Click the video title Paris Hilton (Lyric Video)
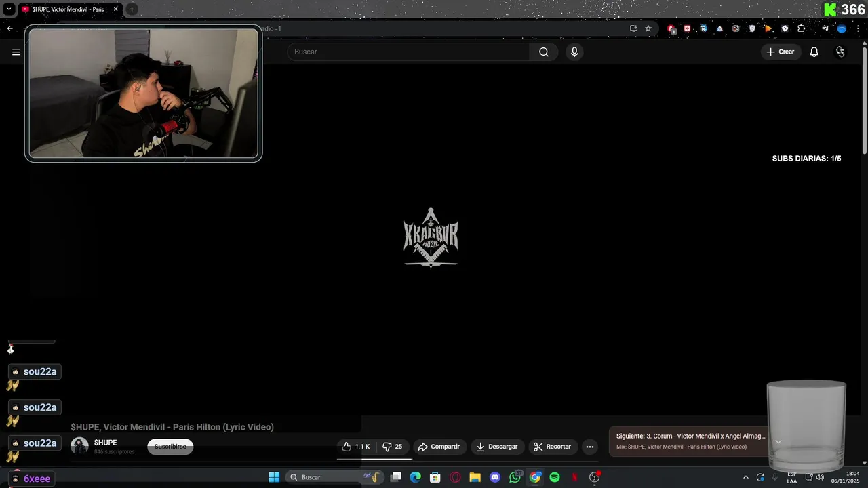 pyautogui.click(x=172, y=427)
